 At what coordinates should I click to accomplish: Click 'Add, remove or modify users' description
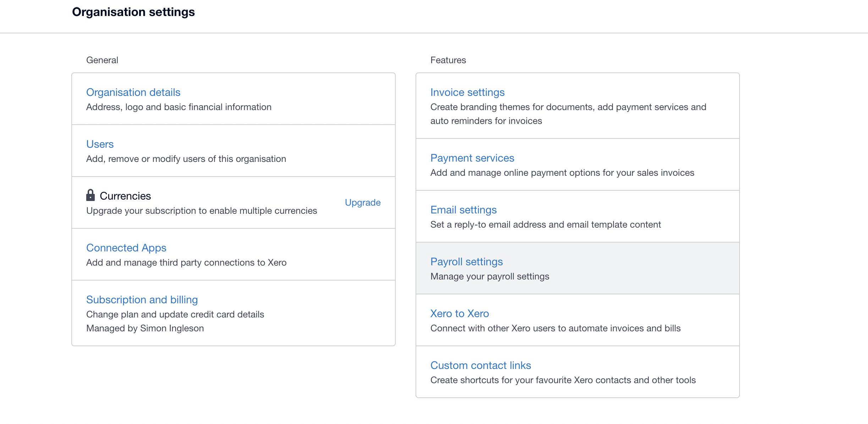[186, 159]
